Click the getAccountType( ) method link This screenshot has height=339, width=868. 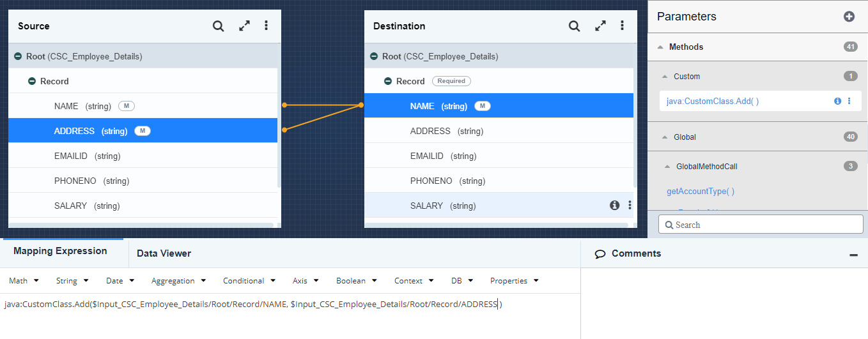click(x=701, y=191)
